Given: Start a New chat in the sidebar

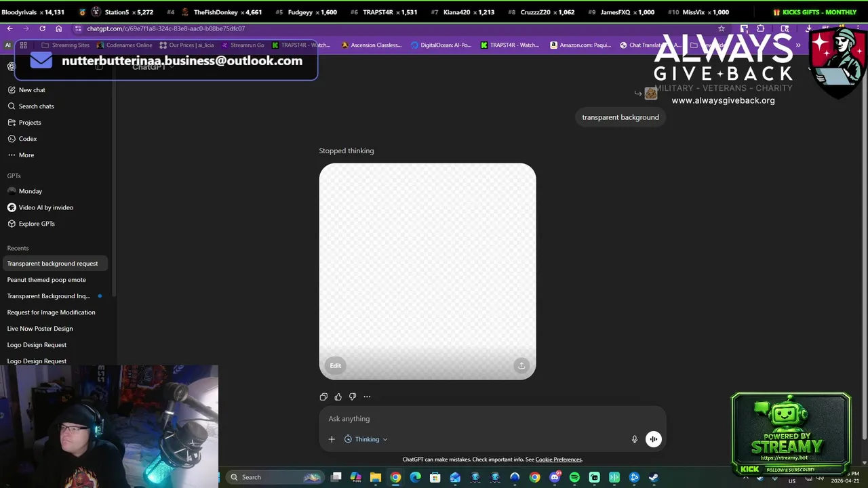Looking at the screenshot, I should [56, 89].
